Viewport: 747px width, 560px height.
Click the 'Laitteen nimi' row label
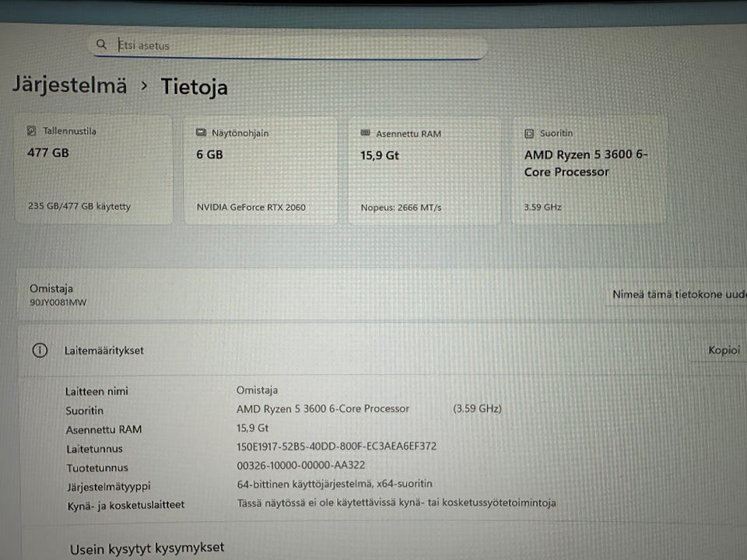[x=96, y=391]
